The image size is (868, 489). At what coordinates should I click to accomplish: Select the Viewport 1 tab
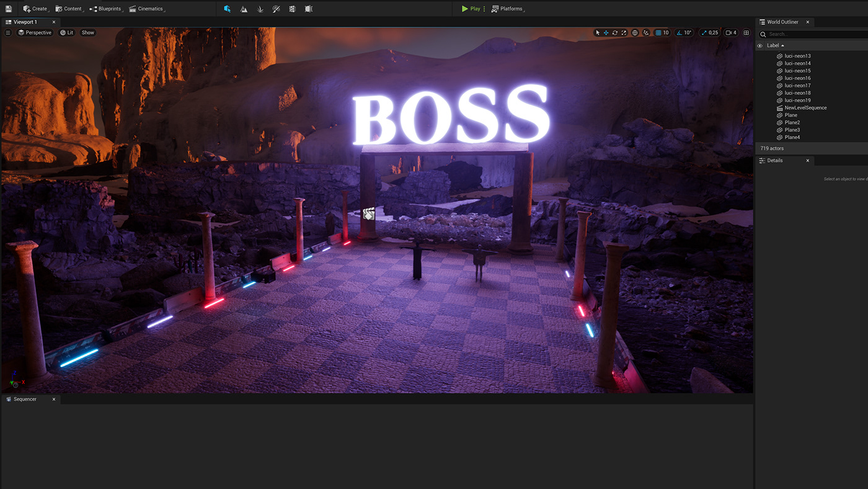click(x=25, y=22)
